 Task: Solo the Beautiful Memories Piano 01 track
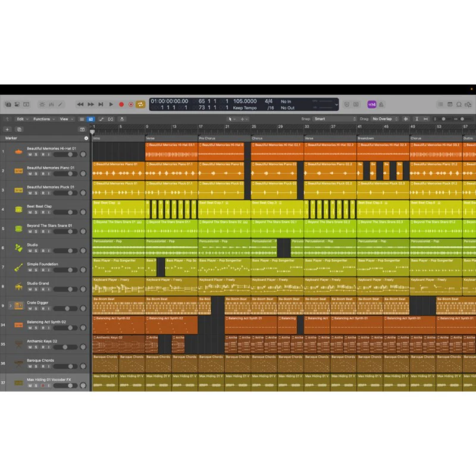36,174
